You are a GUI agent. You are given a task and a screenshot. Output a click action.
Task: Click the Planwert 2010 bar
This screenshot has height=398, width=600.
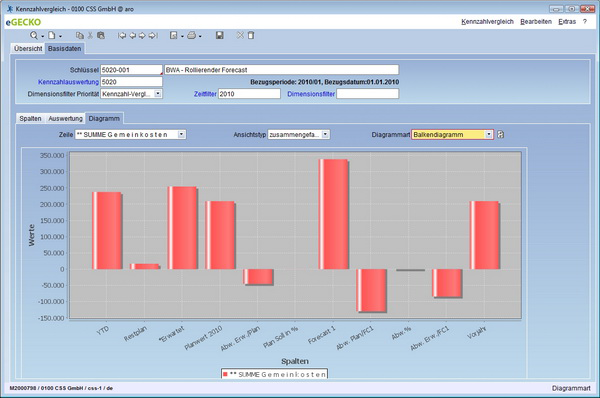tap(220, 235)
